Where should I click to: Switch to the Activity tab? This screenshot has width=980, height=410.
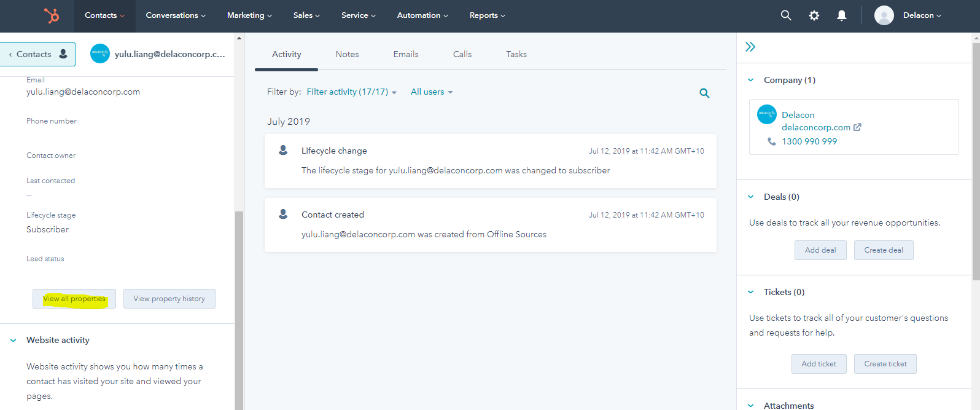tap(287, 54)
